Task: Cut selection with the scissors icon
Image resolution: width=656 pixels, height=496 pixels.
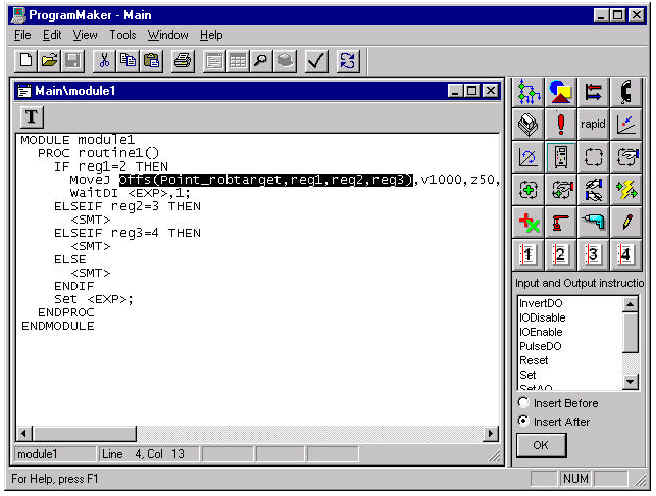Action: coord(104,61)
